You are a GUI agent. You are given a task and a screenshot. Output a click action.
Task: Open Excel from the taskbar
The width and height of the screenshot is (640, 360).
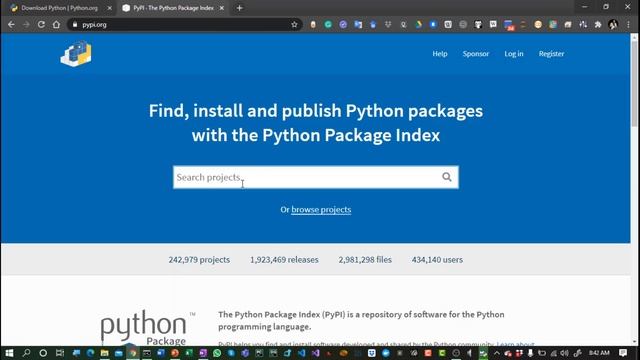(189, 353)
